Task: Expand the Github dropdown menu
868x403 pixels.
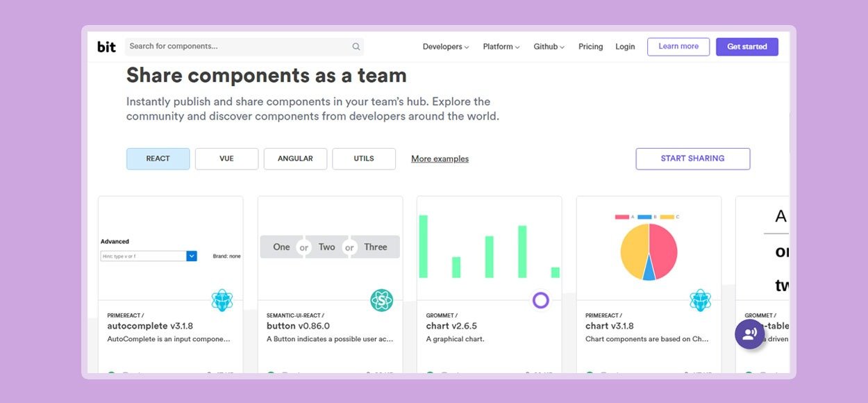Action: pos(549,47)
